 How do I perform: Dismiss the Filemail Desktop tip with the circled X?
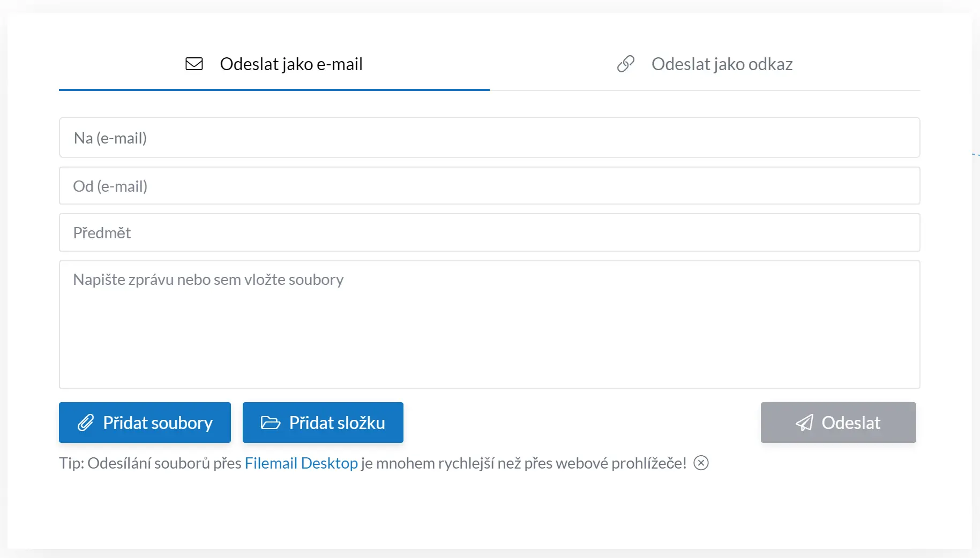(701, 463)
